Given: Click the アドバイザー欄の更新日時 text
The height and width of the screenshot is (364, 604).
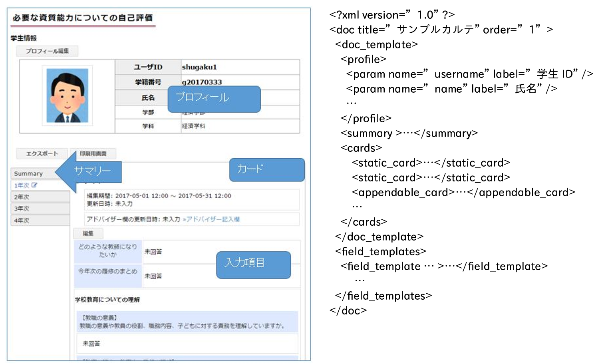Looking at the screenshot, I should [x=133, y=219].
